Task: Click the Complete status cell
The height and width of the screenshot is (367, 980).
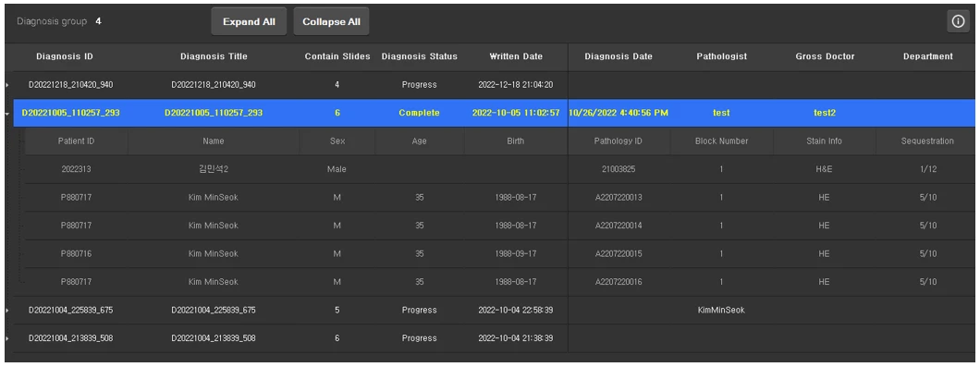Action: coord(420,113)
